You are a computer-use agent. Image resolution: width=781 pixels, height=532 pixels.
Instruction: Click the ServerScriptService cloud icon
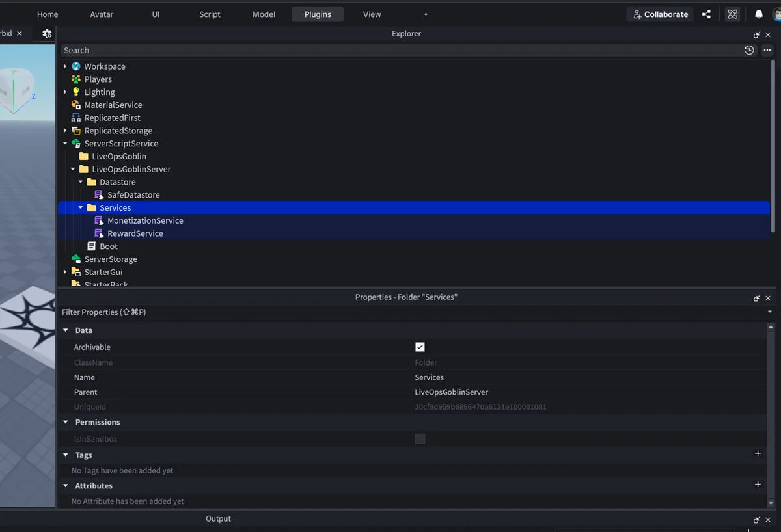point(76,143)
